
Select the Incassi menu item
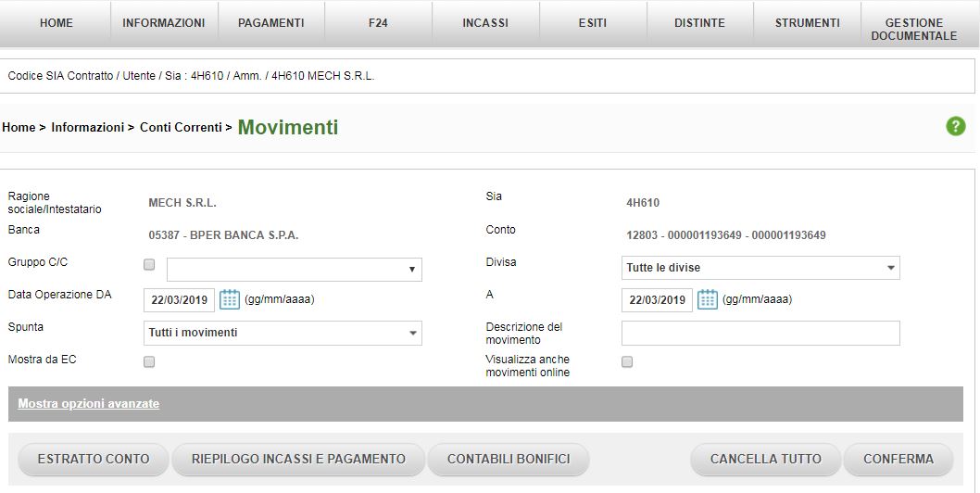coord(485,23)
